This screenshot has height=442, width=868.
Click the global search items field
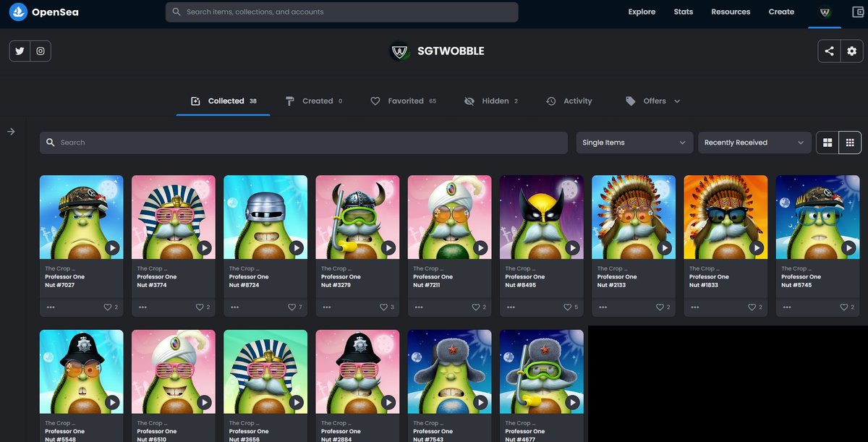341,12
